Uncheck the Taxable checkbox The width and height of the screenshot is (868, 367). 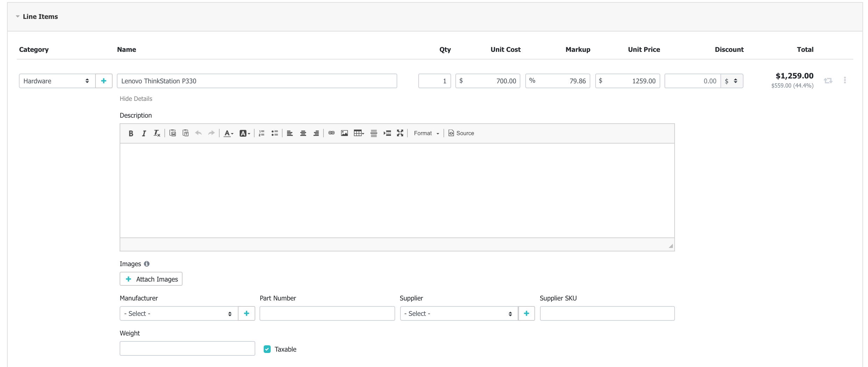click(267, 349)
